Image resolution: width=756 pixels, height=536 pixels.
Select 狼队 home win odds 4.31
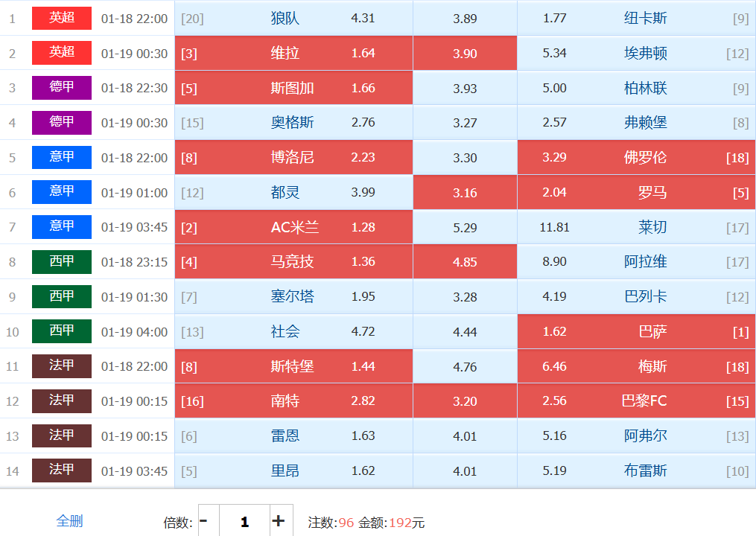[x=293, y=19]
